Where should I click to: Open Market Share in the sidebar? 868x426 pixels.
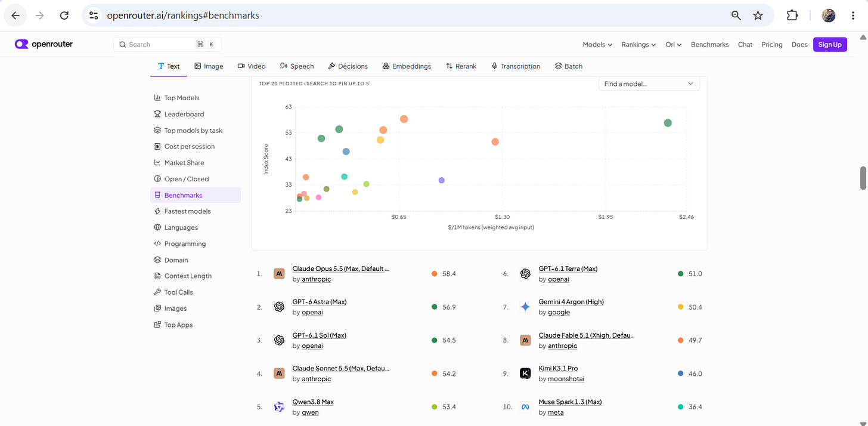click(184, 163)
